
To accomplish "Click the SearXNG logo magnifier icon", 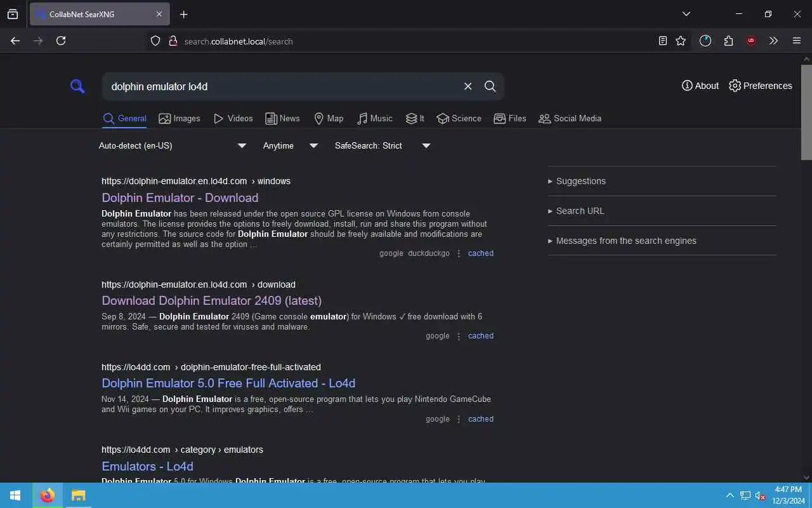I will pos(77,86).
